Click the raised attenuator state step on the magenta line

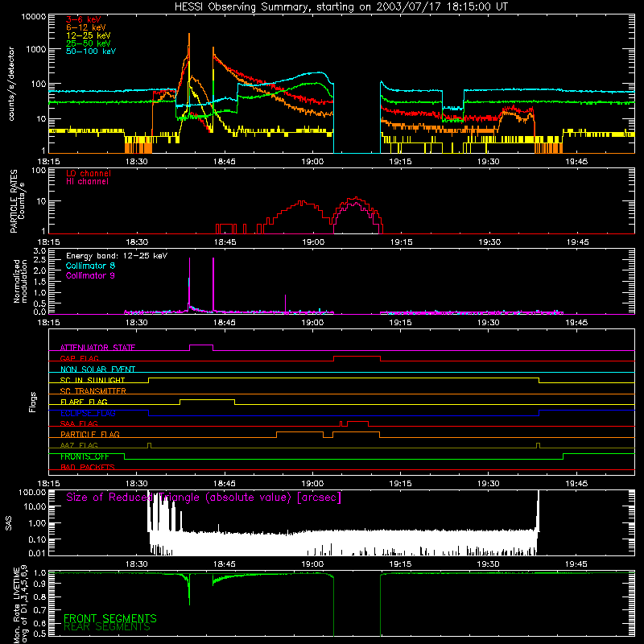tap(201, 345)
